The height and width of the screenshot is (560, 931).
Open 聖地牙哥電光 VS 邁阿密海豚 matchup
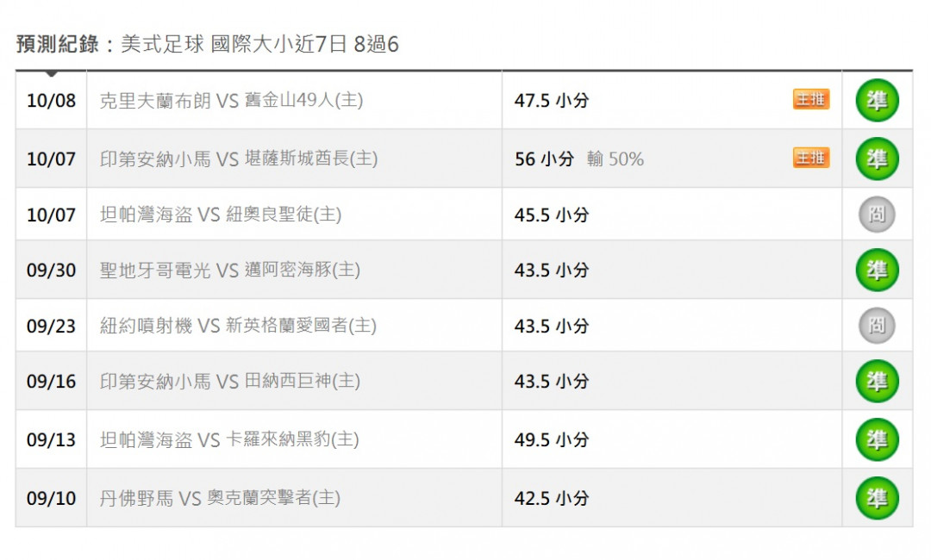point(230,270)
